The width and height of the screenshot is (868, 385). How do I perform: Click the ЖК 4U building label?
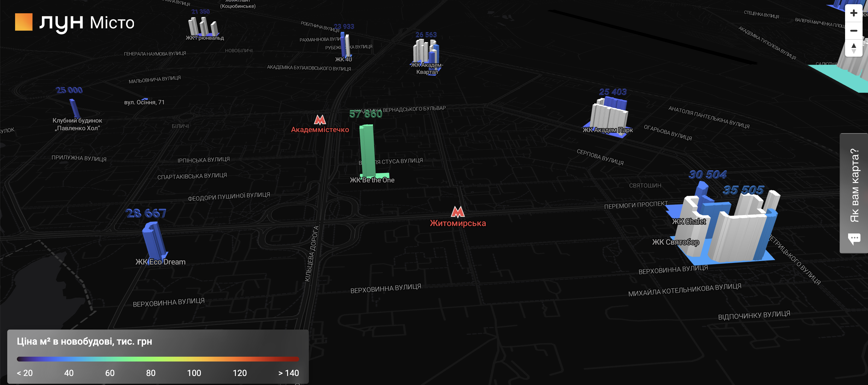pyautogui.click(x=343, y=59)
